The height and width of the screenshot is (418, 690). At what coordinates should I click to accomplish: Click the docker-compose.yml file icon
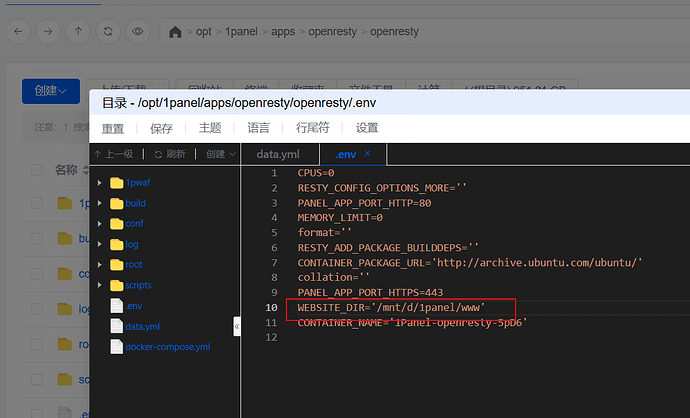(117, 347)
